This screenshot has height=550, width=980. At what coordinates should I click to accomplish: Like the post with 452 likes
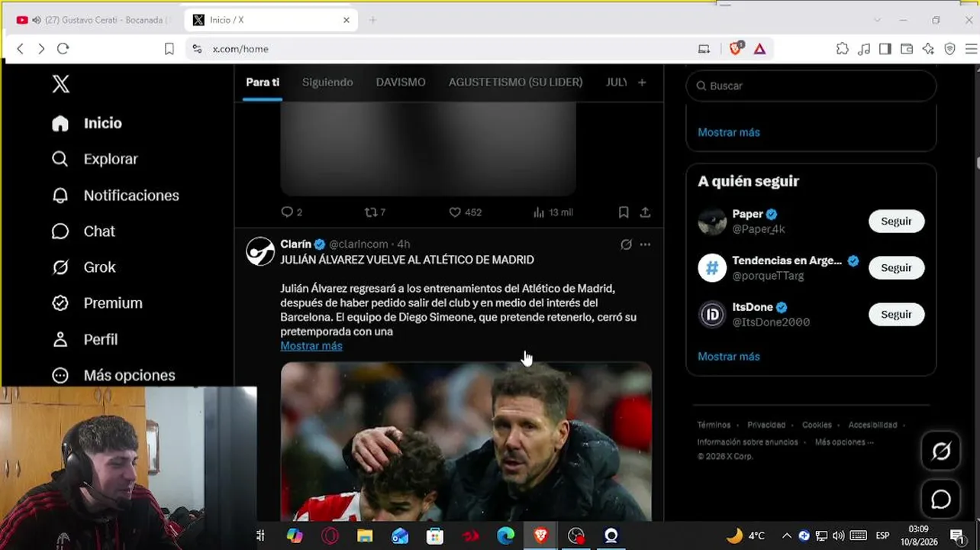pyautogui.click(x=465, y=212)
